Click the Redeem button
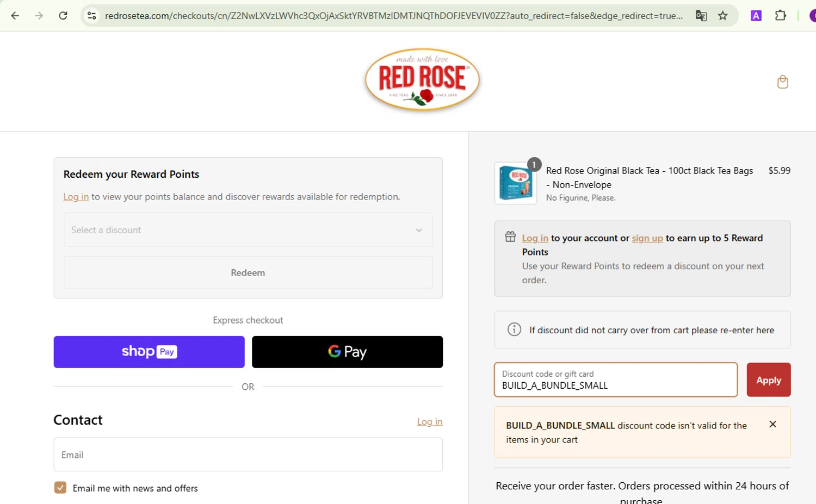 (248, 272)
